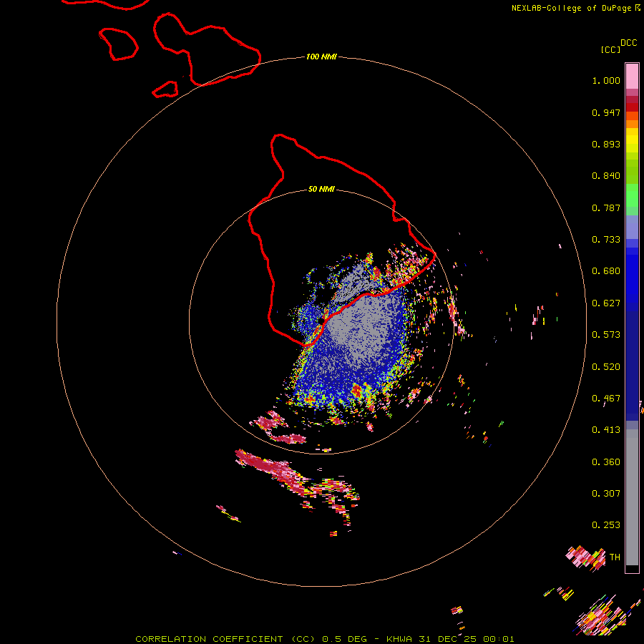Click the 0.680 color scale value

606,271
